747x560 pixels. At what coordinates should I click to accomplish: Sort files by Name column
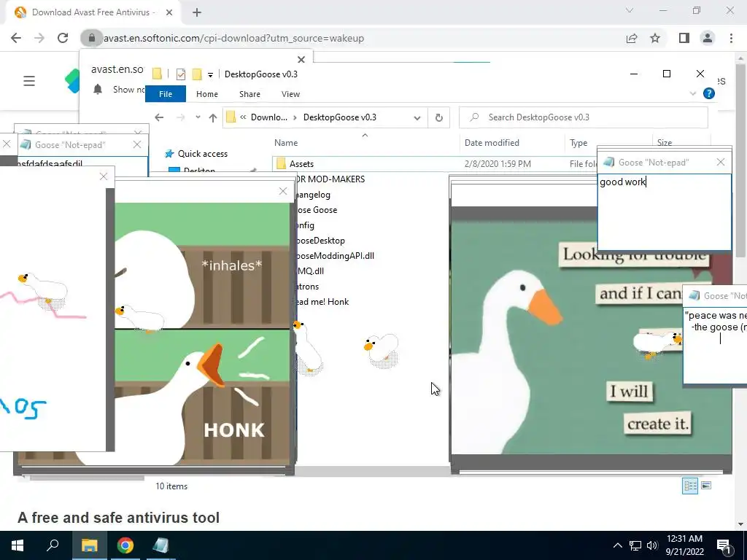pos(286,143)
